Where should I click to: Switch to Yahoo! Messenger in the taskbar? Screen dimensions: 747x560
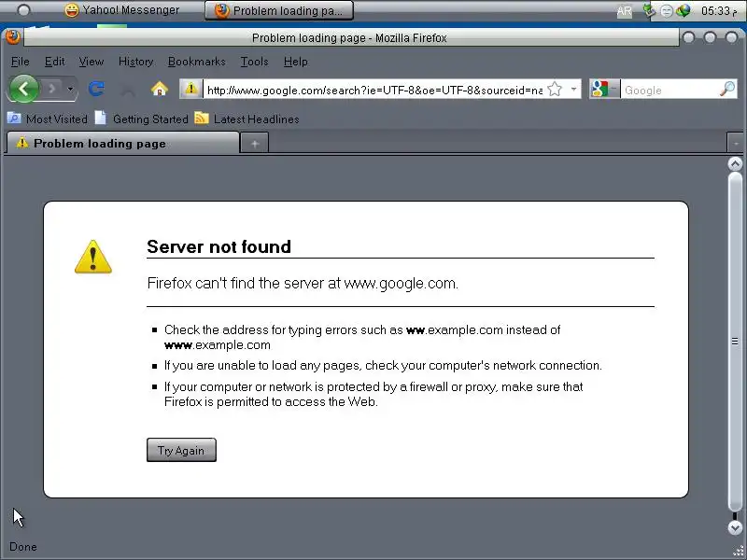pyautogui.click(x=122, y=10)
